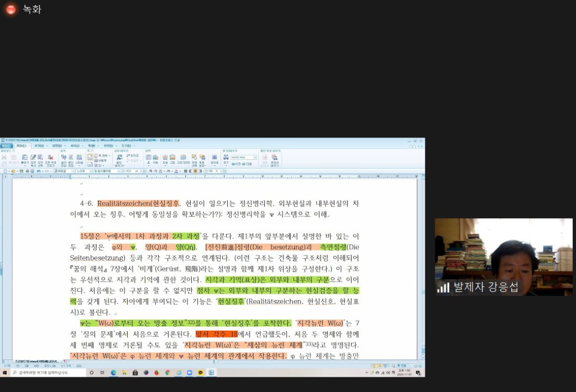Open the search text 'world view' dropdown
576x392 pixels.
point(255,157)
